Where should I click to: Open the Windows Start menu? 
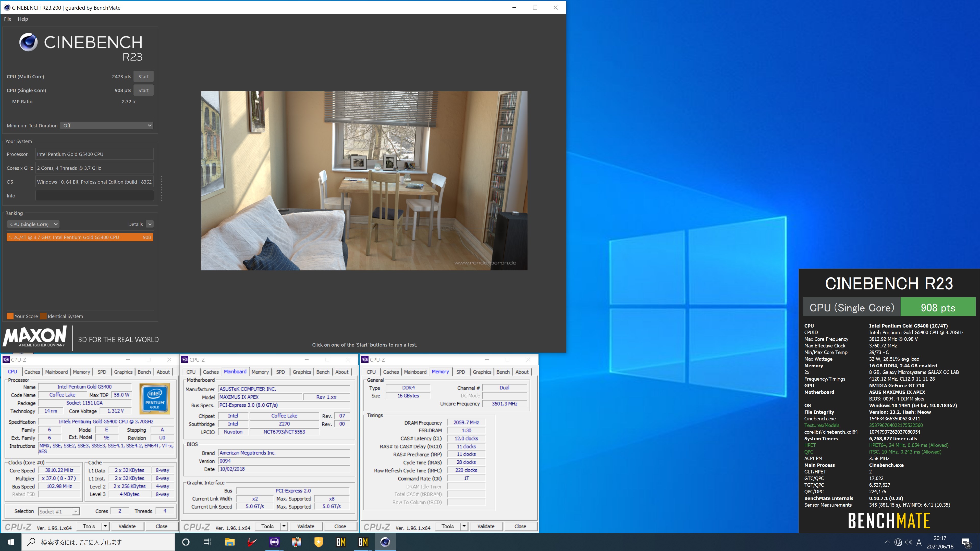click(10, 542)
